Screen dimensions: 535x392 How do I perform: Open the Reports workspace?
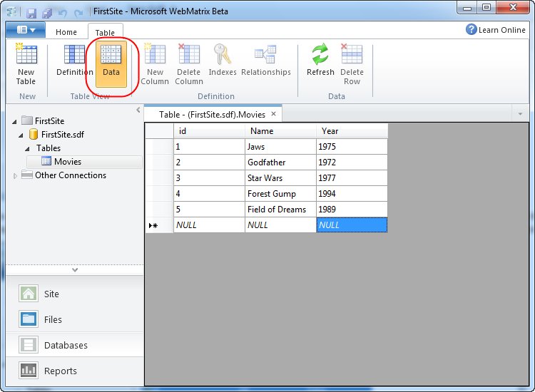pyautogui.click(x=74, y=371)
